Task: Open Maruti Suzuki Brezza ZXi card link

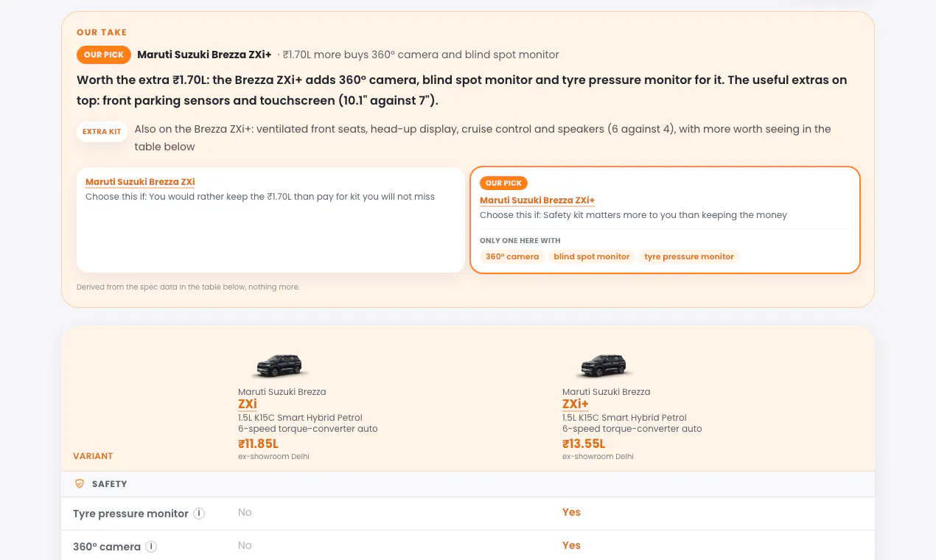Action: (140, 182)
